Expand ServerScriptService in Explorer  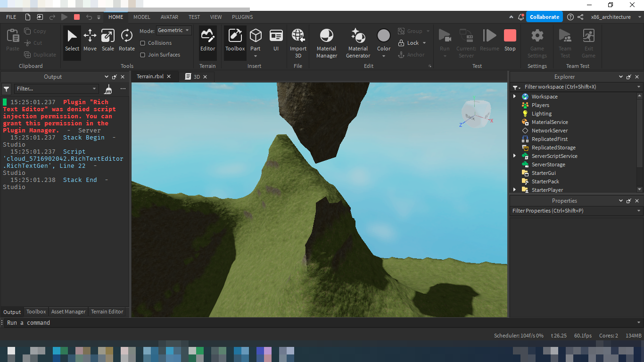[515, 156]
